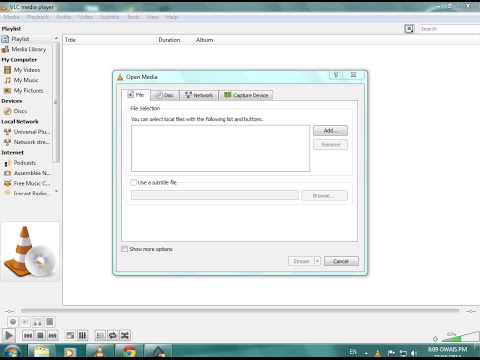
Task: Toggle loop repeat mode icon
Action: pos(112,335)
